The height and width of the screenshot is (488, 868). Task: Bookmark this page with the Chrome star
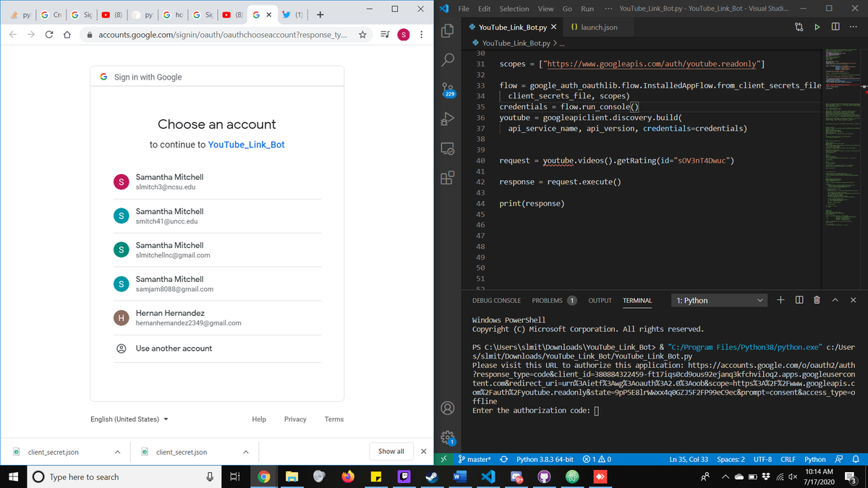[x=362, y=35]
